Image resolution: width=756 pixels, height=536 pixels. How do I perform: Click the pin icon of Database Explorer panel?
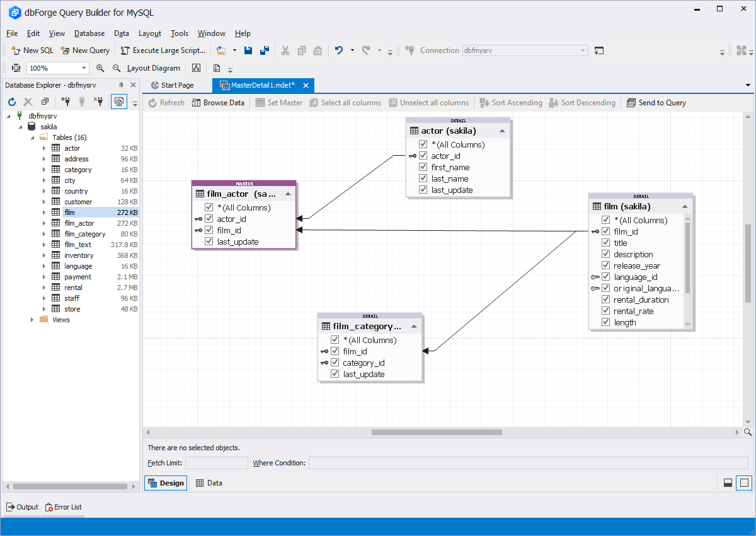coord(121,85)
